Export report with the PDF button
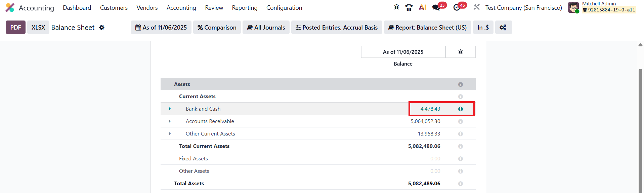The image size is (644, 193). coord(15,28)
